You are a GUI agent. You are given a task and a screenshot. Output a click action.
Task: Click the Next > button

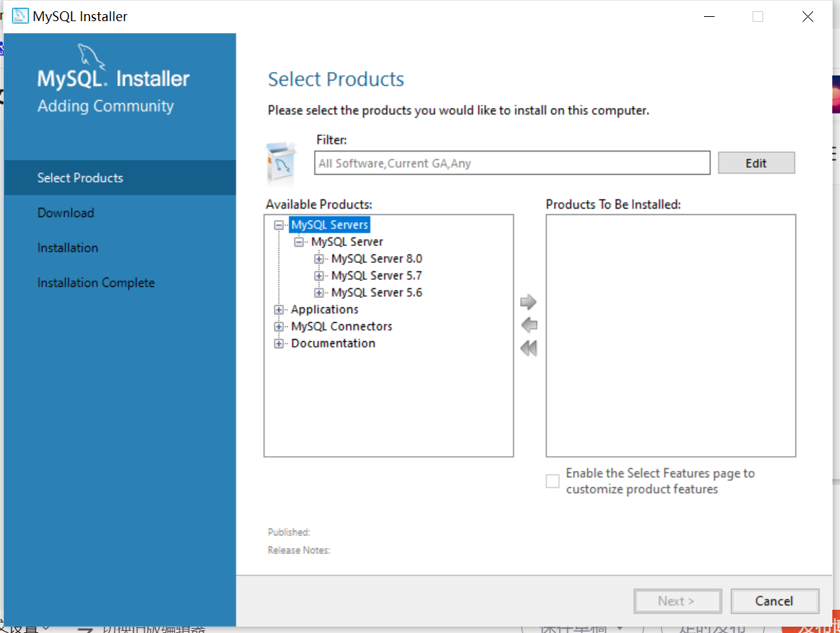click(677, 601)
